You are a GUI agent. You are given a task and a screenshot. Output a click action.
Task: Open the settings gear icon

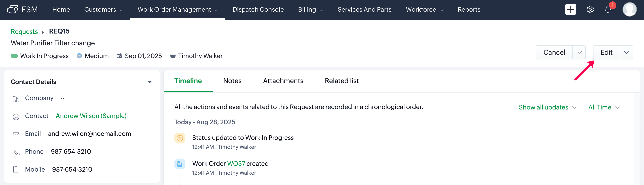pyautogui.click(x=590, y=9)
